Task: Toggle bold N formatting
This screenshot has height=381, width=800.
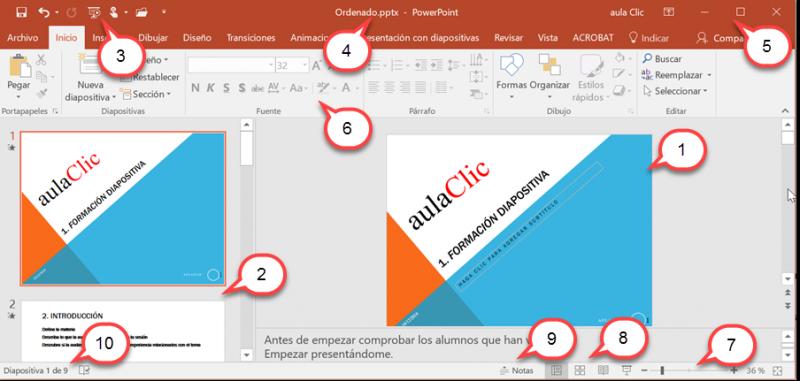Action: click(x=195, y=88)
